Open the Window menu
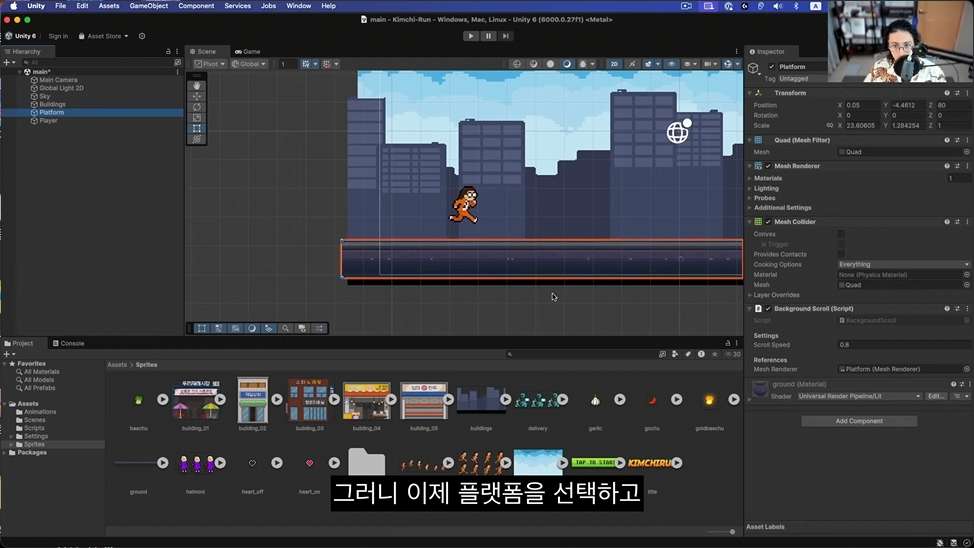 tap(298, 6)
